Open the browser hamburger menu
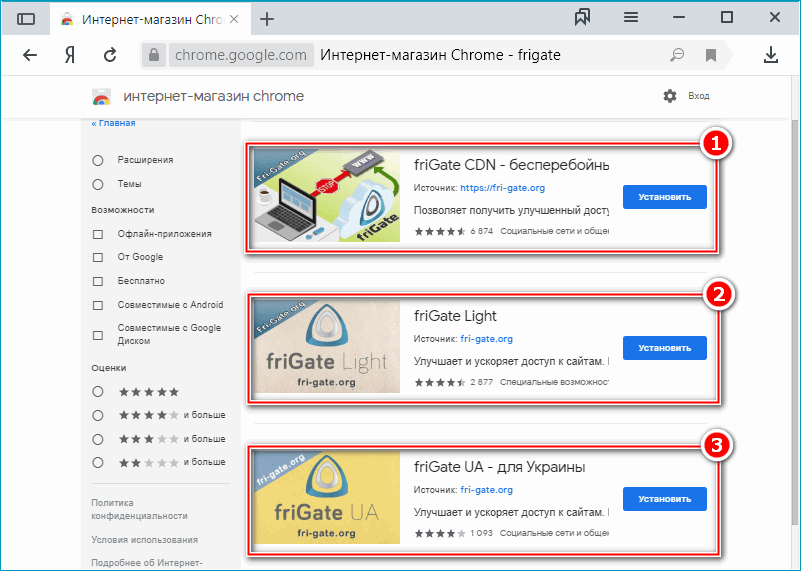The height and width of the screenshot is (571, 801). [x=631, y=18]
